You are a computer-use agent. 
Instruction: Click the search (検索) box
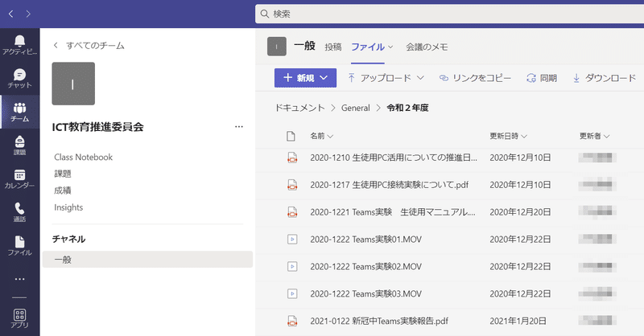pos(450,14)
